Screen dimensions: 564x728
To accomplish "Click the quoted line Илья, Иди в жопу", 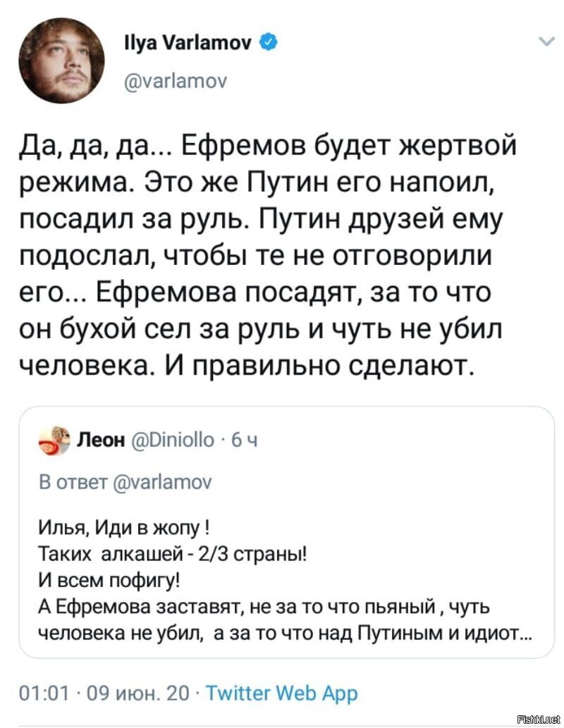I will tap(123, 527).
